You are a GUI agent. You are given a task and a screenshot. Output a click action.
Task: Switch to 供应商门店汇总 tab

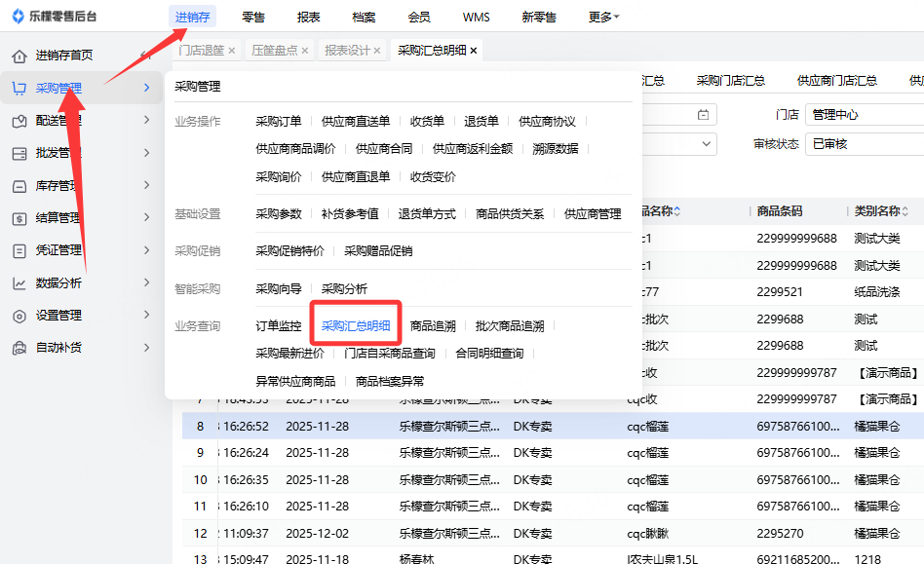pos(837,81)
